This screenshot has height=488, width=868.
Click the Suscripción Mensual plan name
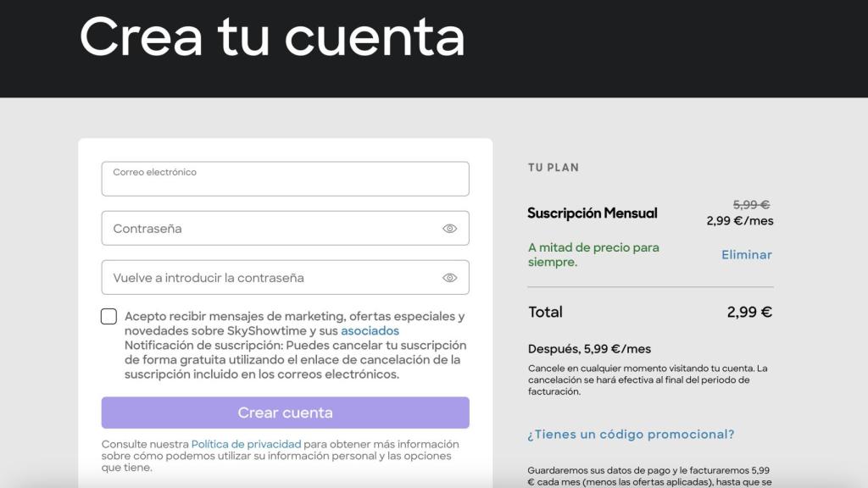pos(592,213)
